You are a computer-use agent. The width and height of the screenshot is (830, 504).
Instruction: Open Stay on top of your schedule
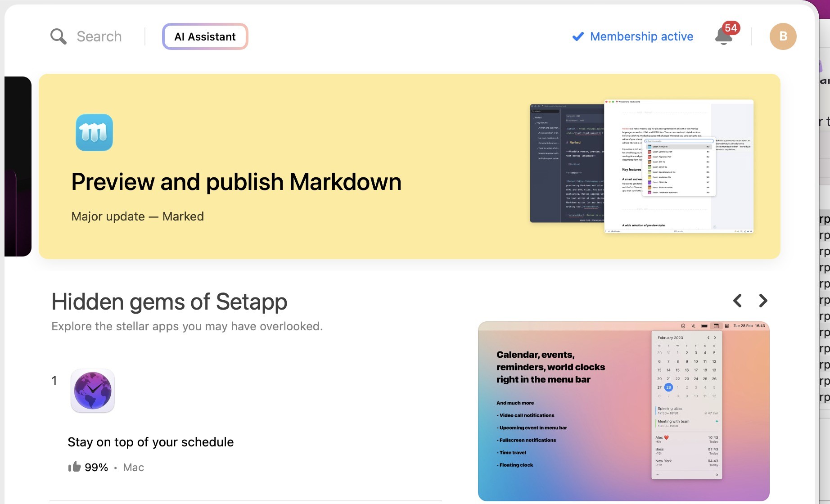[151, 442]
